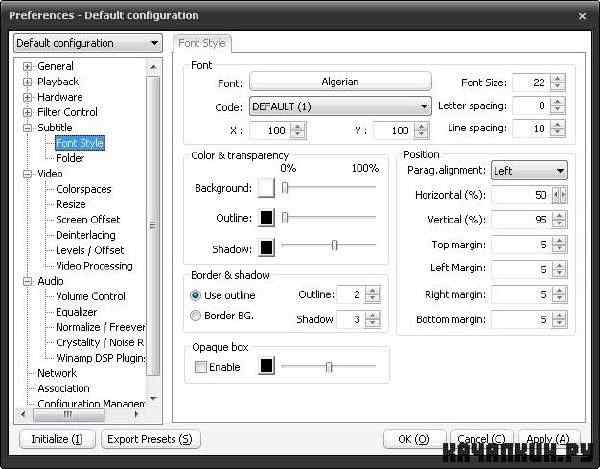
Task: Close the Preferences dialog
Action: pos(582,16)
